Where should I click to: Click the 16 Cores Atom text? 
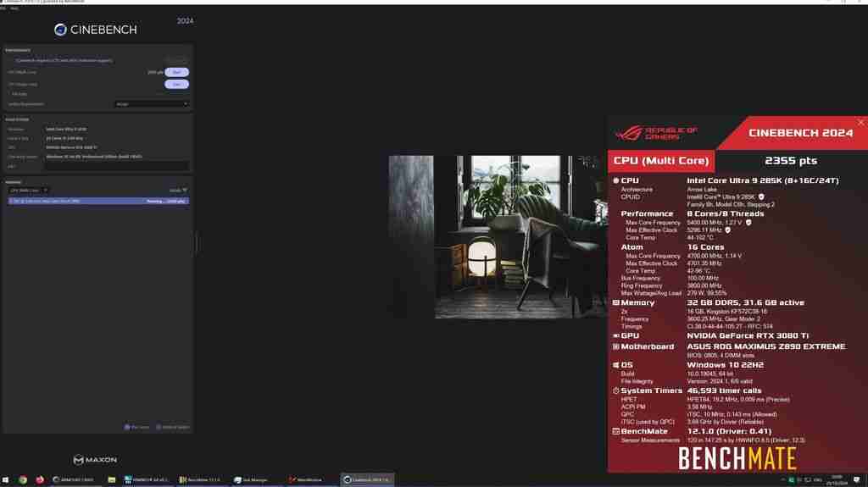point(705,247)
